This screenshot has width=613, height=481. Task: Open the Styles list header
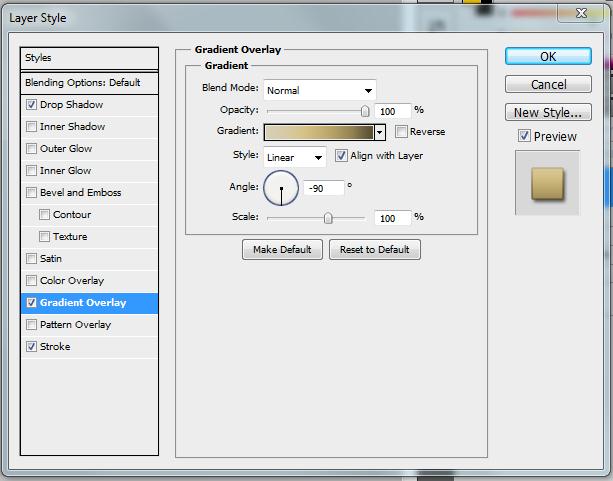(90, 58)
